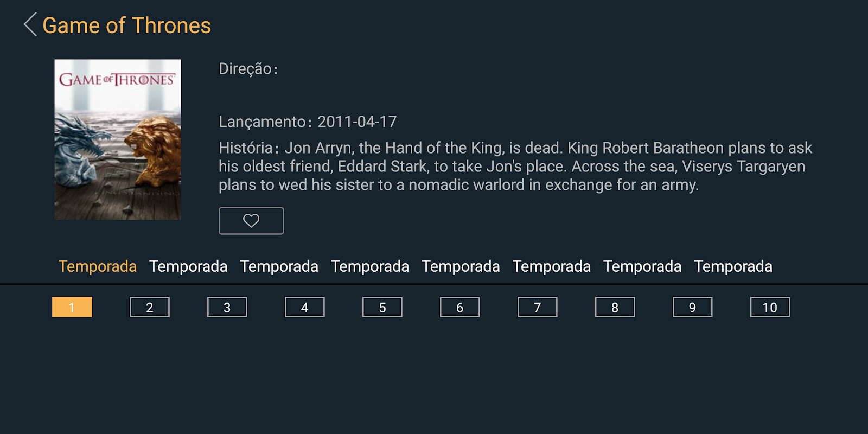Toggle the heart favorite button
Screen dimensions: 868x434
coord(251,221)
